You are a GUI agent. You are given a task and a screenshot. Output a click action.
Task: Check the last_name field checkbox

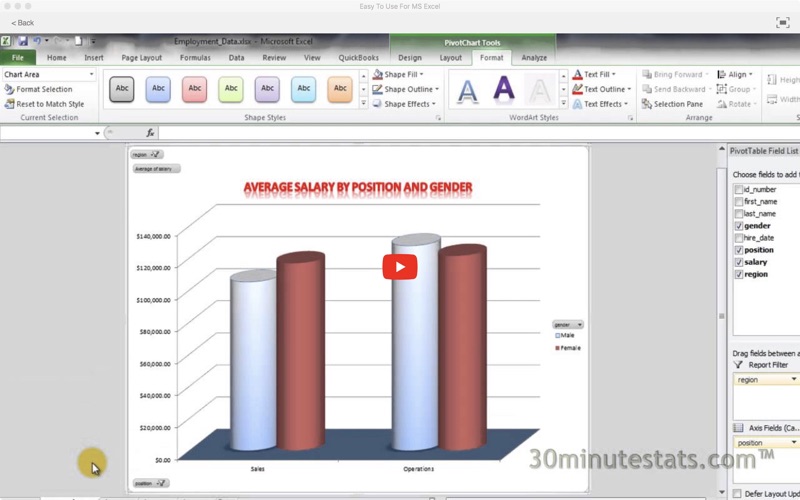[x=738, y=214]
